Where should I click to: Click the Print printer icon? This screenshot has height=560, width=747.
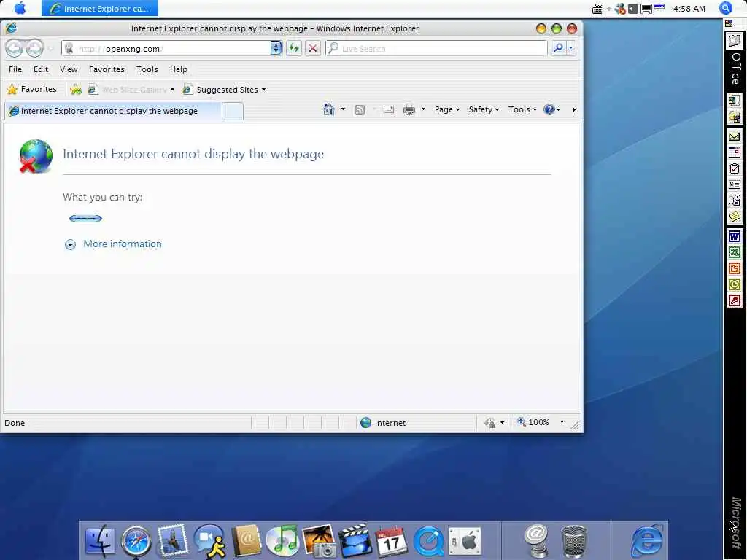tap(409, 110)
